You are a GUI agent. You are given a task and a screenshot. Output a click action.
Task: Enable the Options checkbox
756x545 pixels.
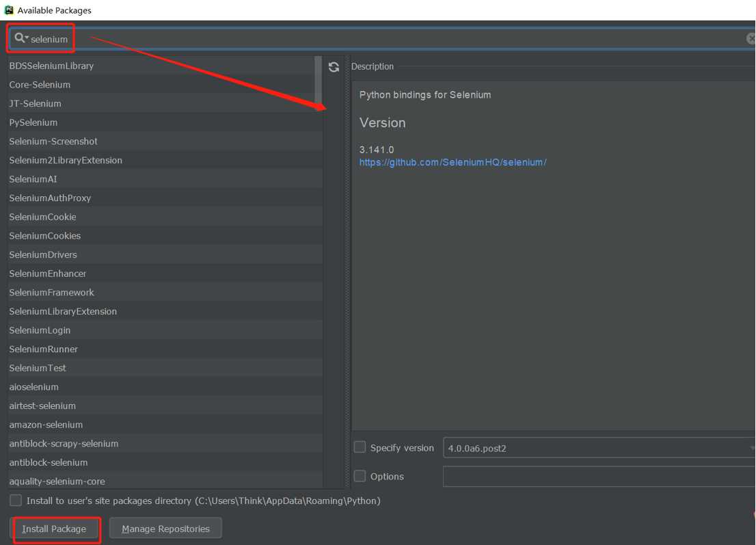[360, 476]
